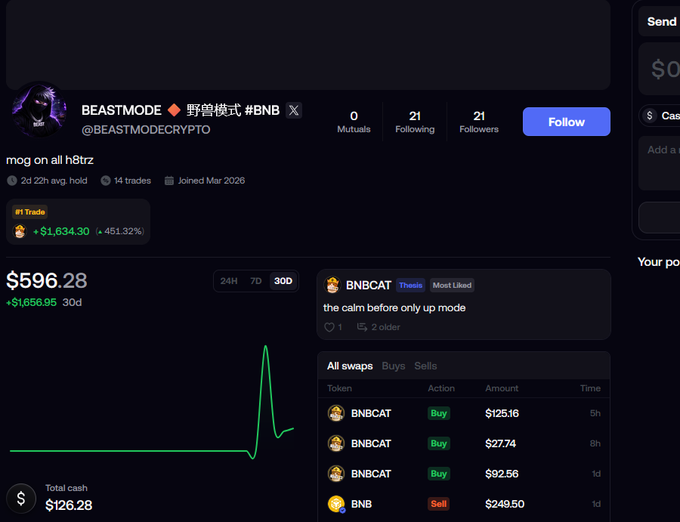Click the @BEASTMODECRYPTO handle
The width and height of the screenshot is (680, 522).
(146, 130)
